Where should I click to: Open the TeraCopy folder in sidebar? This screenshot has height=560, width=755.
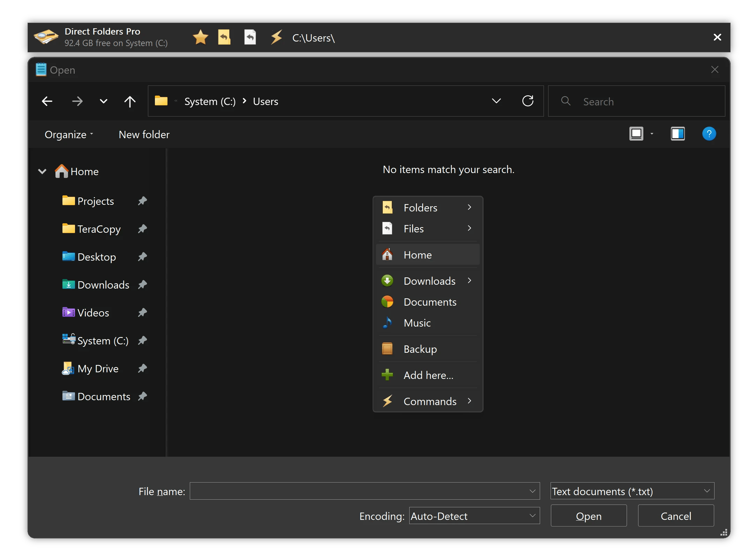coord(91,229)
